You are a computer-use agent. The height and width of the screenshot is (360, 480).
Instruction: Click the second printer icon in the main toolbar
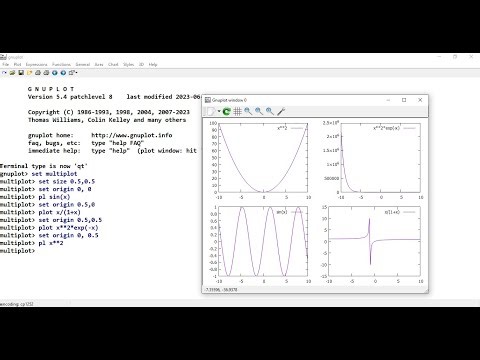[46, 72]
